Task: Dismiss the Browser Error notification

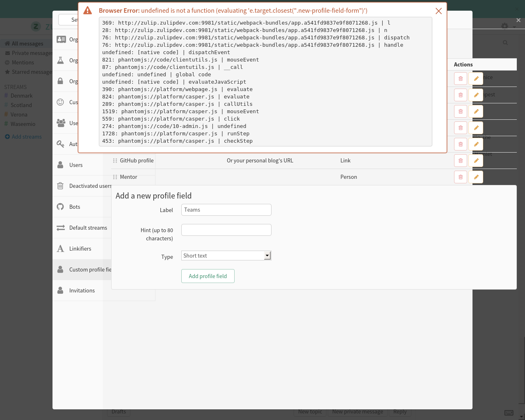Action: 438,11
